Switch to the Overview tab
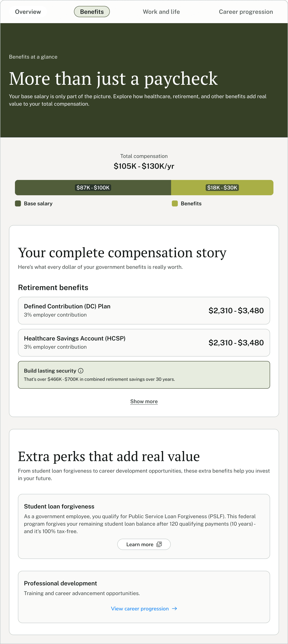288x644 pixels. [28, 12]
